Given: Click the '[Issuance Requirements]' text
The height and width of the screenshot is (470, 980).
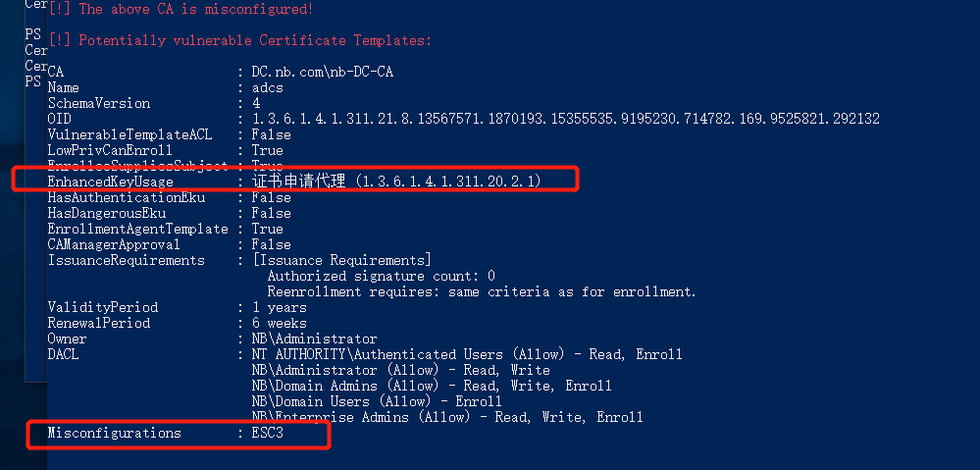Looking at the screenshot, I should (x=341, y=260).
